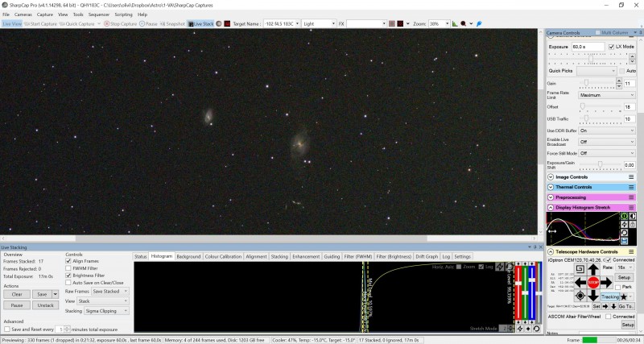Click the blue save icon in histogram stretch
This screenshot has height=344, width=644.
coord(625,241)
